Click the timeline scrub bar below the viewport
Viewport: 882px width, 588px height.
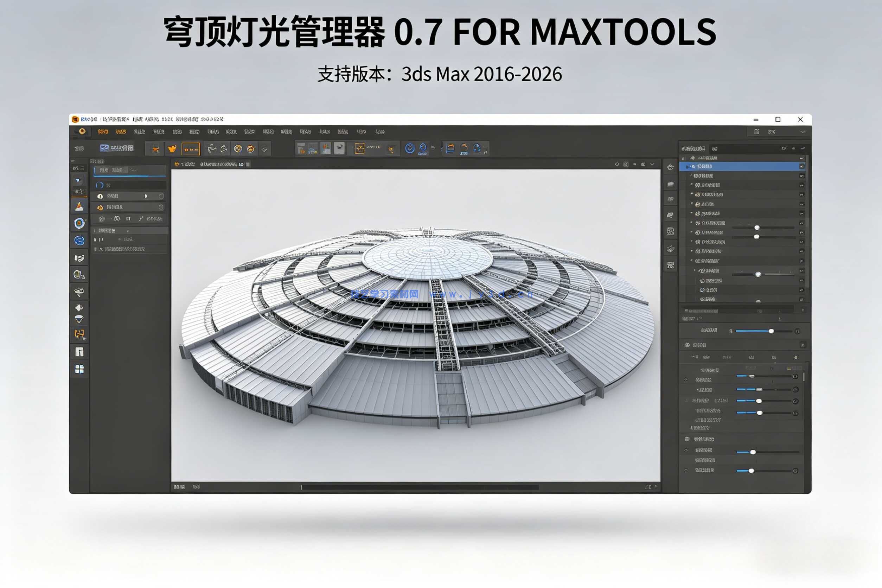coord(420,487)
